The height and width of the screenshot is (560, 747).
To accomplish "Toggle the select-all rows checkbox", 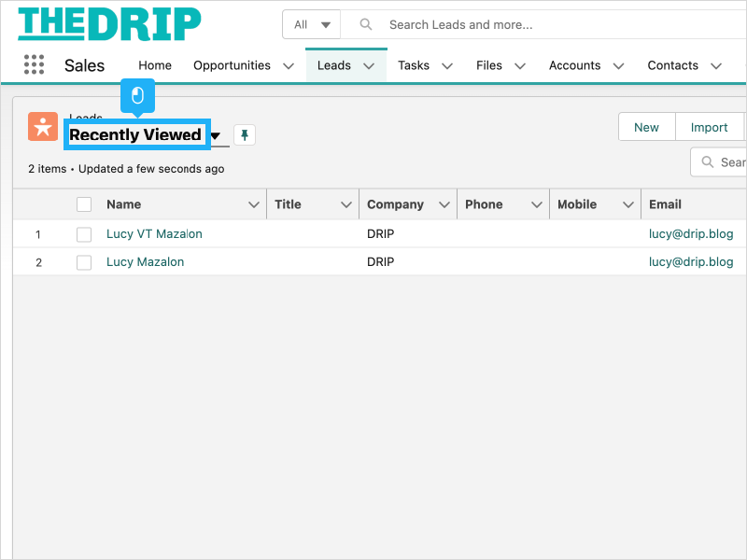I will pyautogui.click(x=84, y=204).
